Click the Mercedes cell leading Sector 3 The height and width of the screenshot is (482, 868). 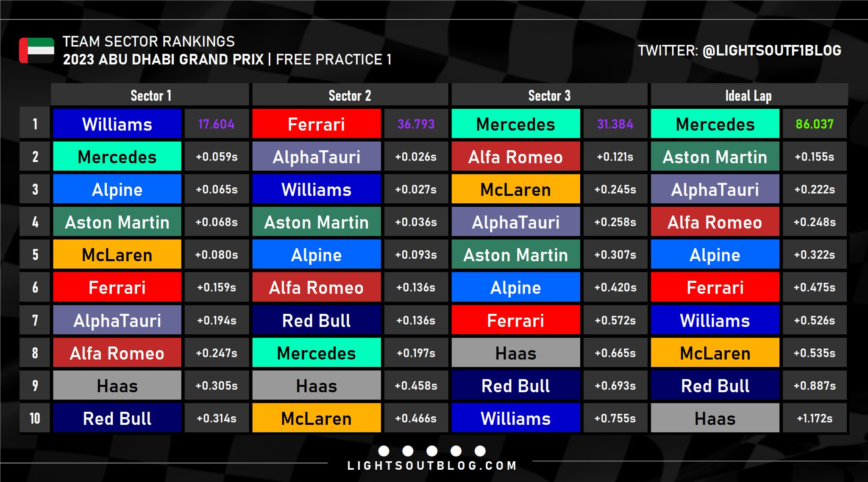tap(516, 124)
